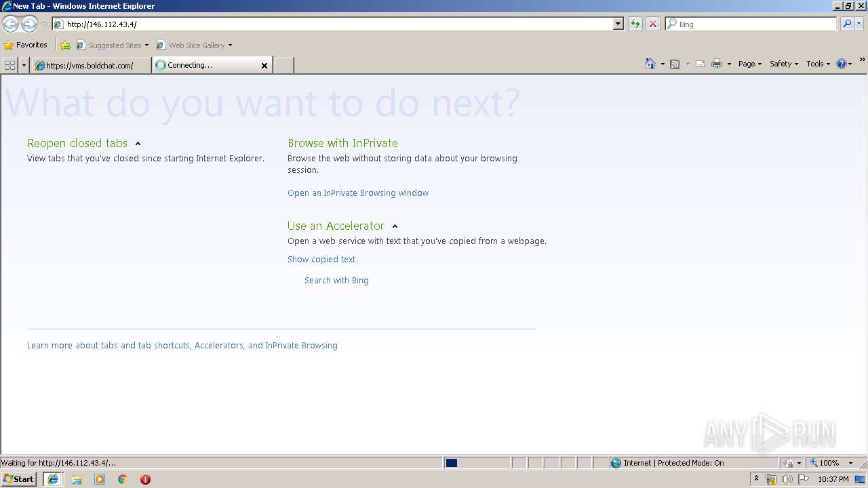
Task: Open Learn more about tabs link
Action: [x=182, y=346]
